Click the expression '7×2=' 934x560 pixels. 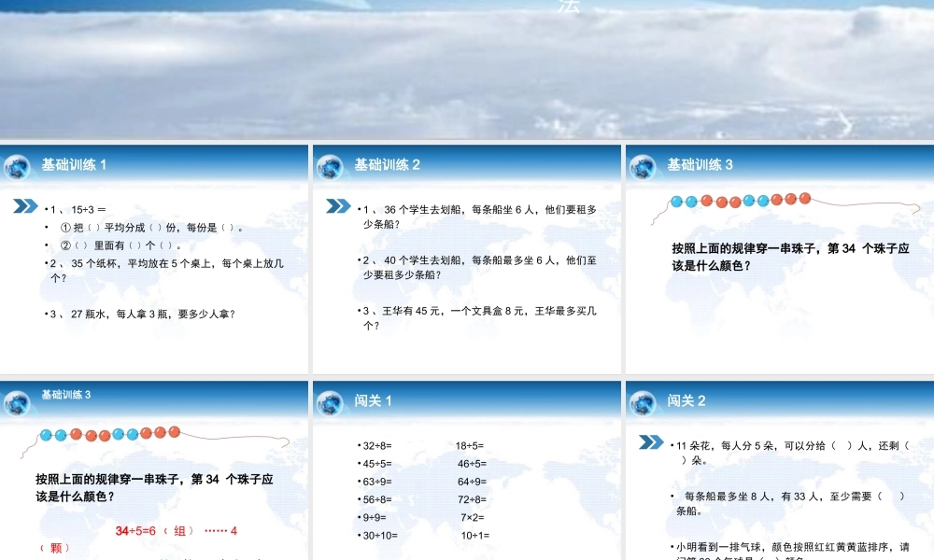coord(472,517)
